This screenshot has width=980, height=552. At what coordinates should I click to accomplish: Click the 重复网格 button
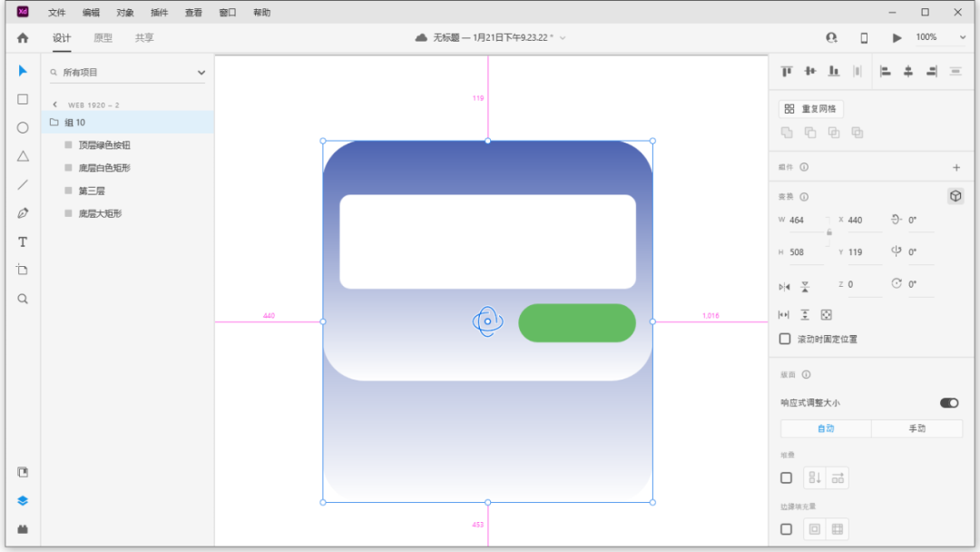pyautogui.click(x=811, y=109)
